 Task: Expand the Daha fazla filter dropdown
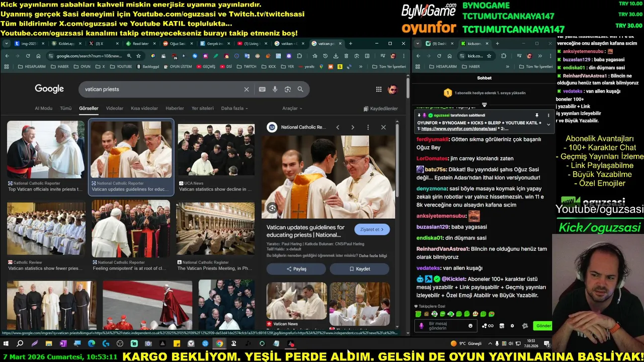[234, 108]
